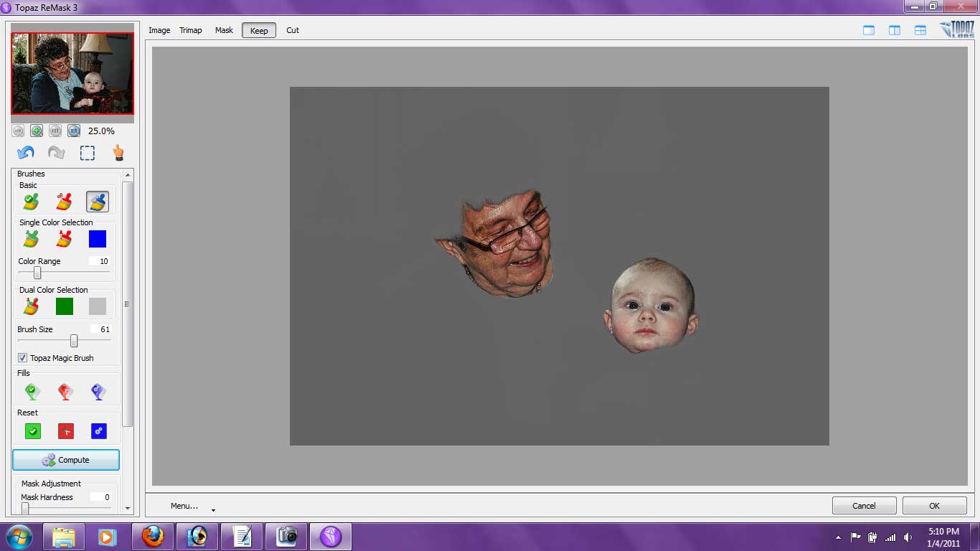Image resolution: width=980 pixels, height=551 pixels.
Task: Select the red Cut brush under Basic
Action: pos(64,202)
